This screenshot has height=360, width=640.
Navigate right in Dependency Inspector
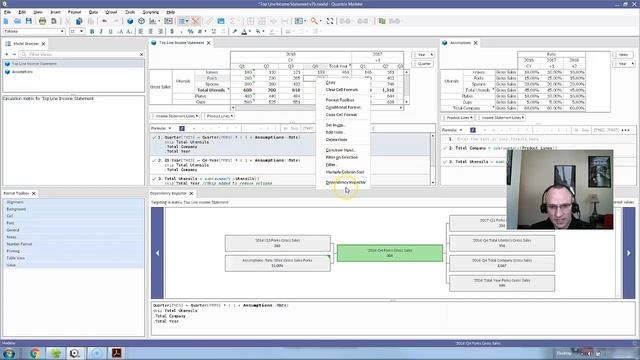(x=629, y=253)
